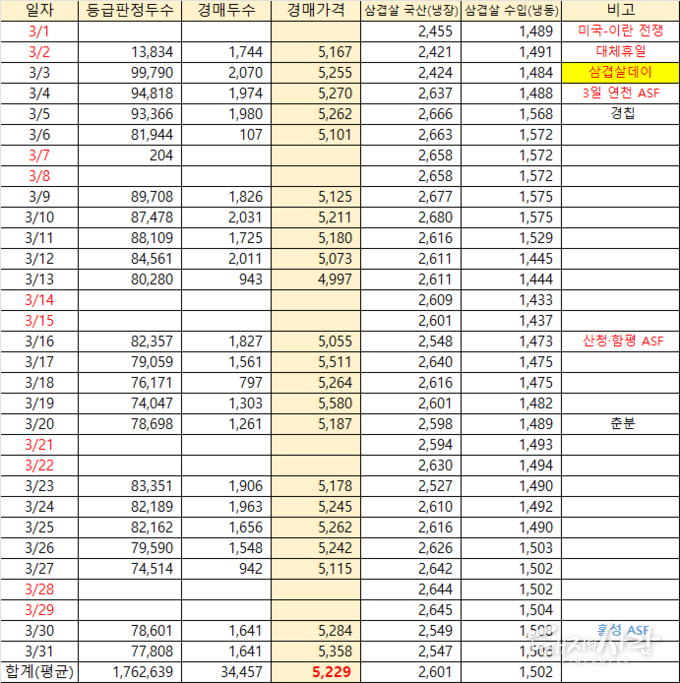Select the yellow 삼겹살데이 cell
680x683 pixels.
tap(620, 73)
